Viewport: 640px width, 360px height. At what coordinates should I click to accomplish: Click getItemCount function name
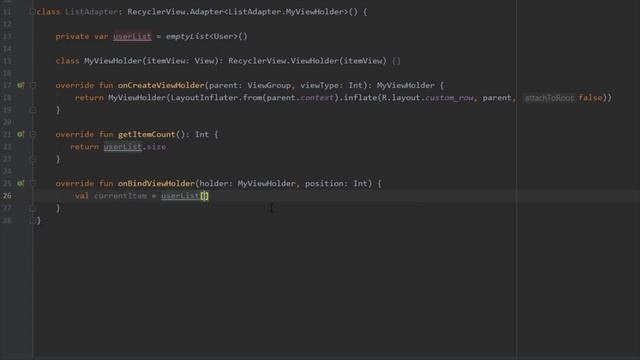147,134
